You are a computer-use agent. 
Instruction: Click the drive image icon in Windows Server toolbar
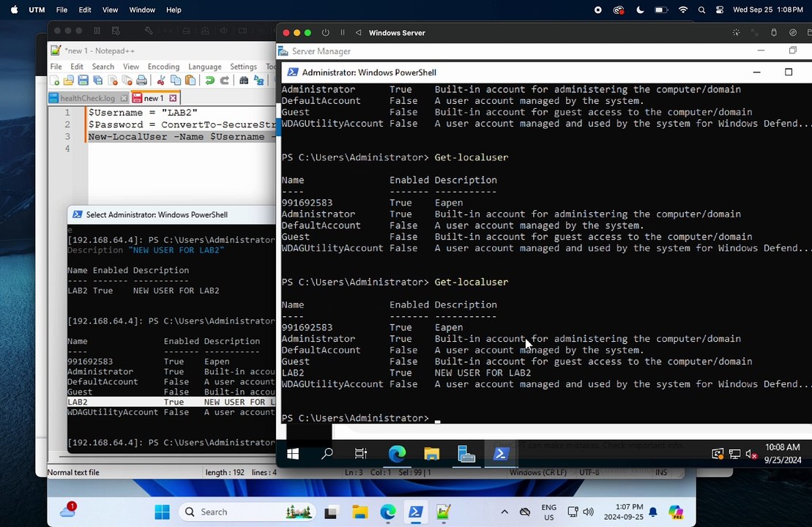point(792,33)
